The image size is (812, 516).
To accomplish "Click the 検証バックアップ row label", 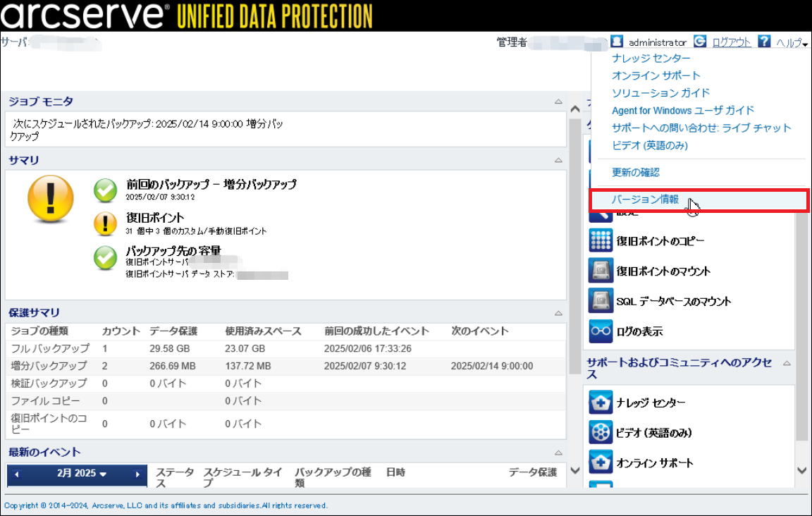I will tap(49, 383).
